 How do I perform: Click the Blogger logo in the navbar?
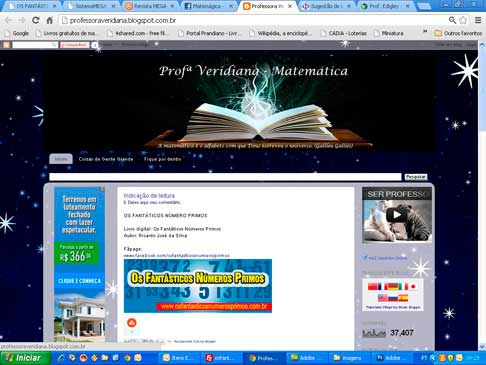tap(6, 45)
